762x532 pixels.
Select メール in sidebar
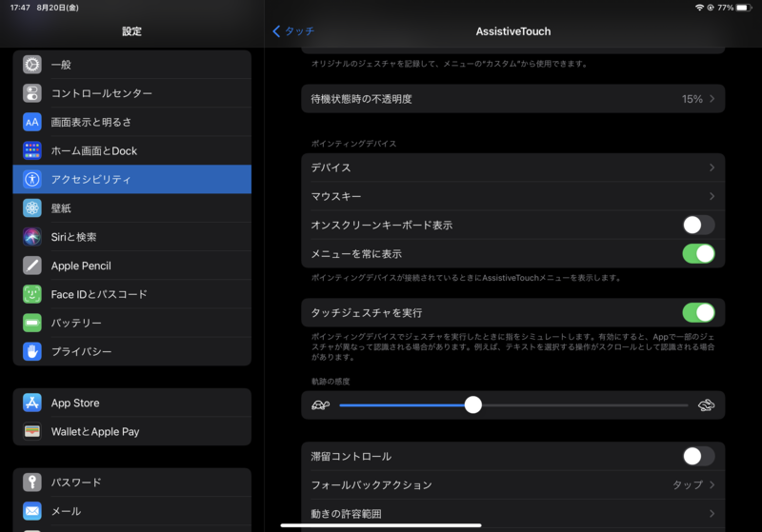132,511
